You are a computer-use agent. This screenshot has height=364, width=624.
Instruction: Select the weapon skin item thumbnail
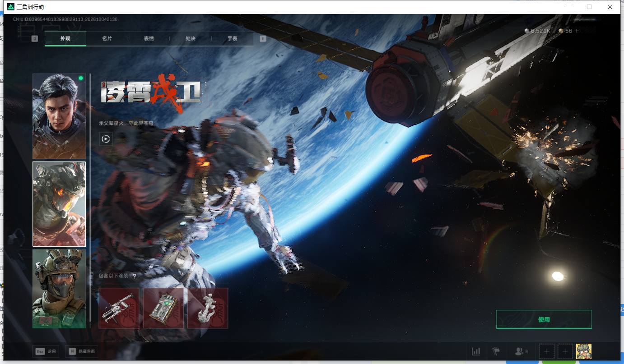[119, 308]
